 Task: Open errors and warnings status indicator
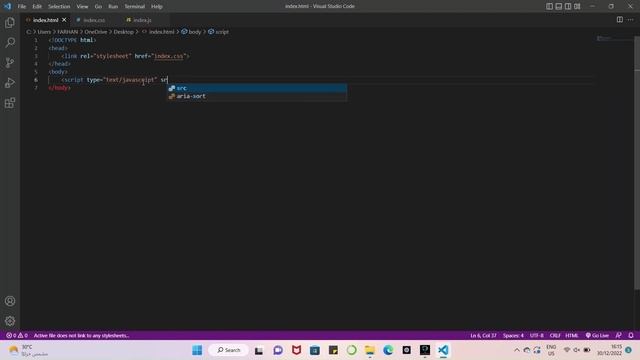coord(17,336)
